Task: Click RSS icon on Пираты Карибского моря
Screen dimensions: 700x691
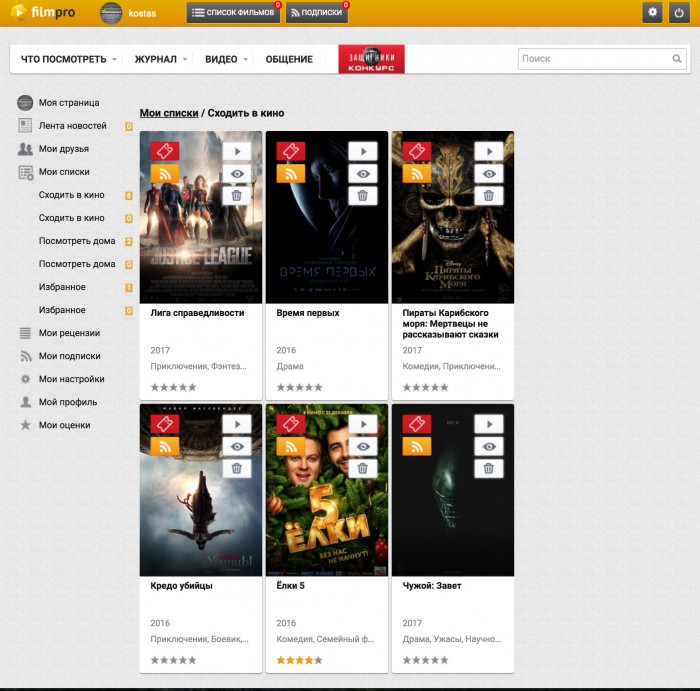Action: click(x=417, y=173)
